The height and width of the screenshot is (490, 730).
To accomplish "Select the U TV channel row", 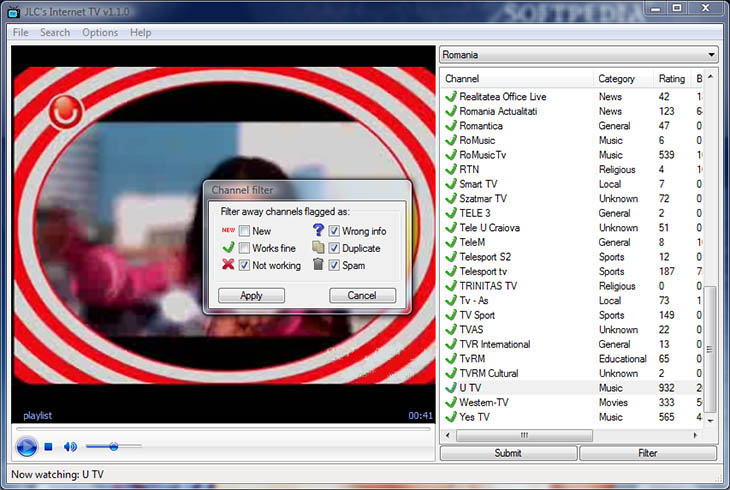I will (x=572, y=388).
